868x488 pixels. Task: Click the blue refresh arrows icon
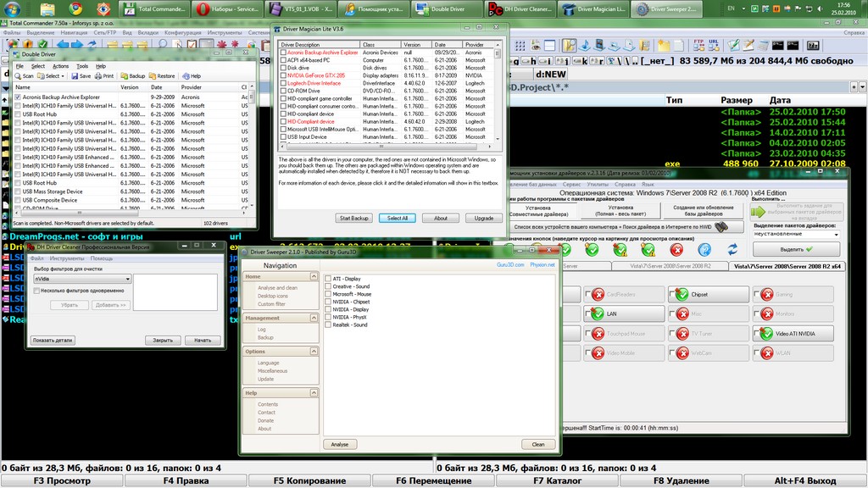click(x=733, y=249)
